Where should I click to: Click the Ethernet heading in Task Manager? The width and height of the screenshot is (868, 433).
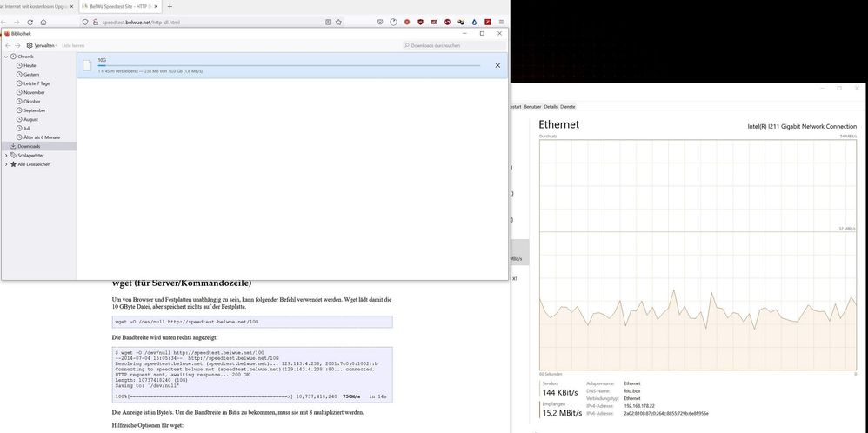tap(558, 124)
